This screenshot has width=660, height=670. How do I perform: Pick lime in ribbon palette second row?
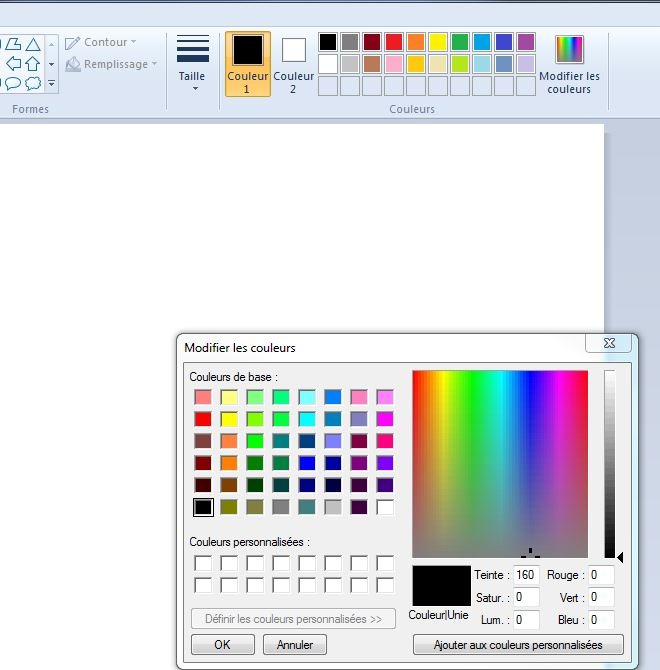click(x=460, y=64)
